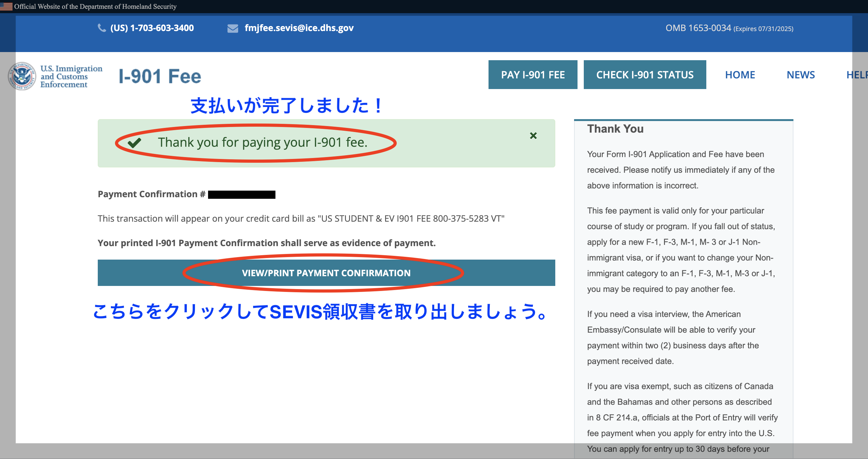Click the OMB 1653-0034 expiry text
Screen dimensions: 868x459
[729, 28]
